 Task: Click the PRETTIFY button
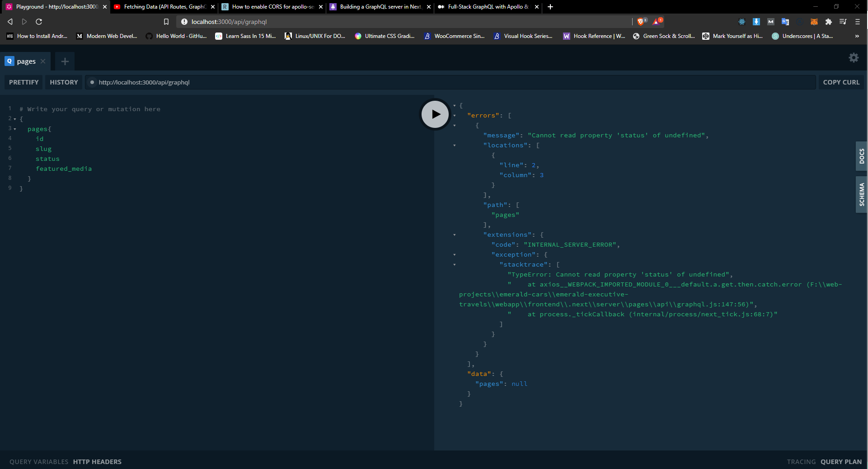(x=24, y=82)
